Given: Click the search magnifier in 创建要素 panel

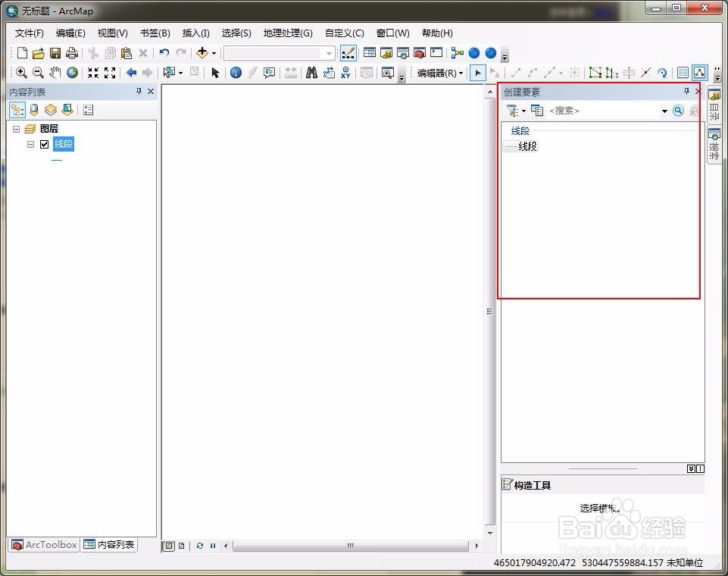Looking at the screenshot, I should 678,110.
